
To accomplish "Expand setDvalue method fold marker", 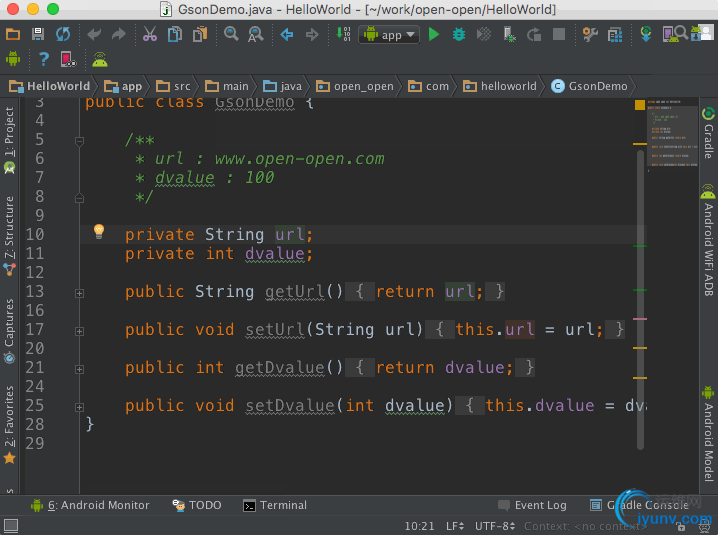I will tap(79, 407).
